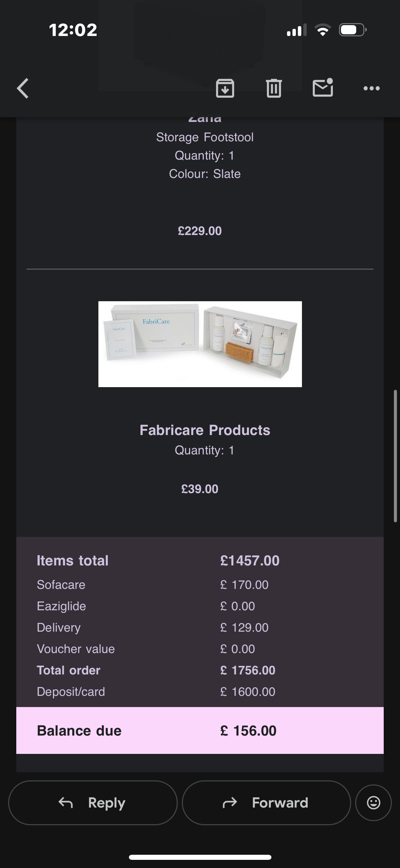Tap the emoji reaction smiley icon
400x868 pixels.
point(373,803)
